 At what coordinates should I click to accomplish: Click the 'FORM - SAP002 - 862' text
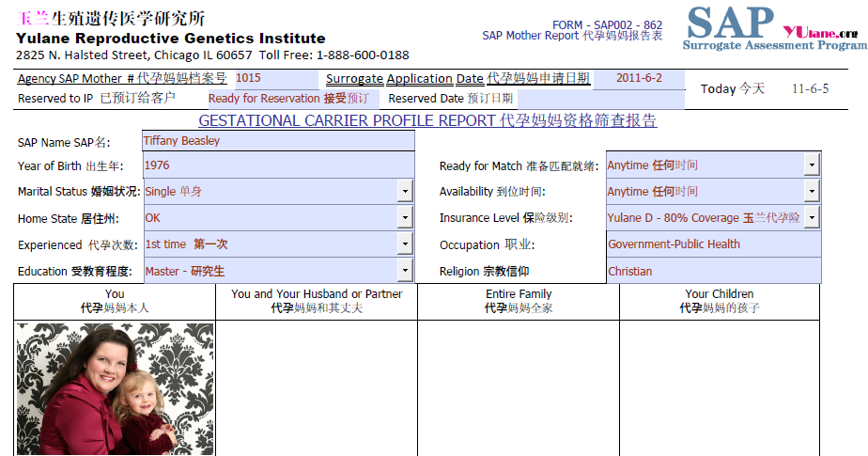[x=607, y=25]
